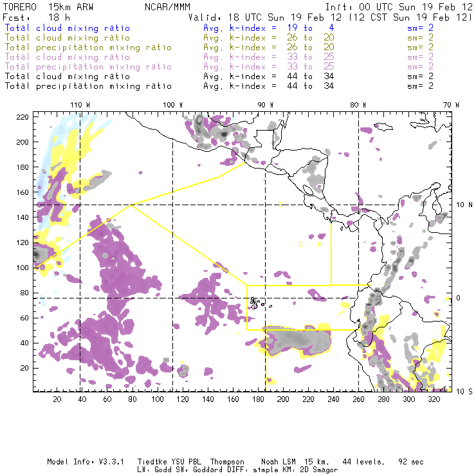The height and width of the screenshot is (476, 476).
Task: Click black 'Total precipitation mixing ratio' legend line
Action: tap(88, 86)
